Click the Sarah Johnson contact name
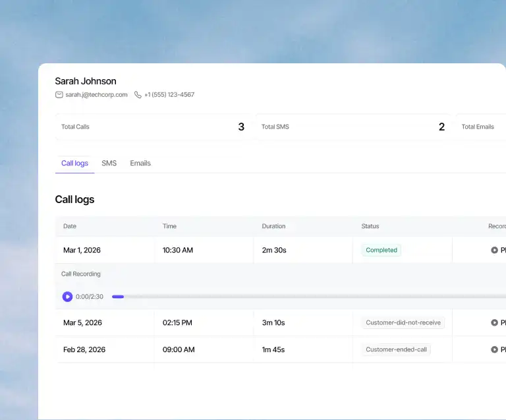 point(86,81)
